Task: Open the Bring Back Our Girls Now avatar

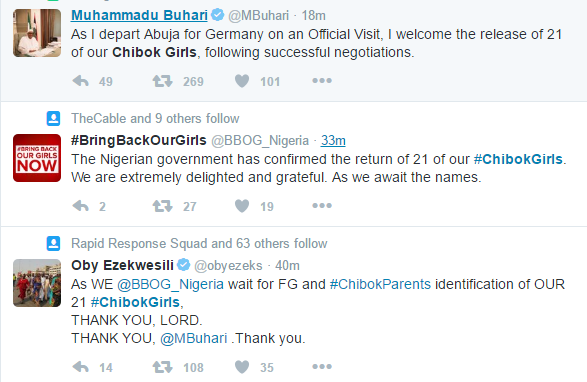Action: click(x=37, y=158)
